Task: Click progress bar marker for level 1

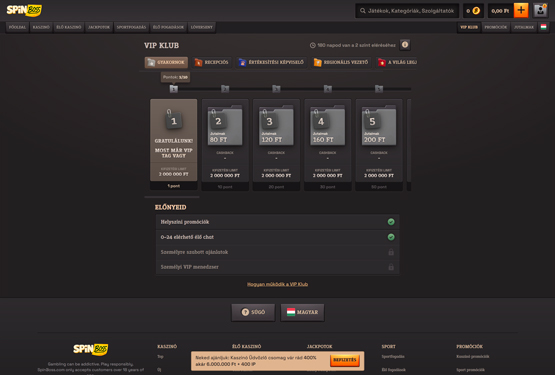Action: point(173,89)
